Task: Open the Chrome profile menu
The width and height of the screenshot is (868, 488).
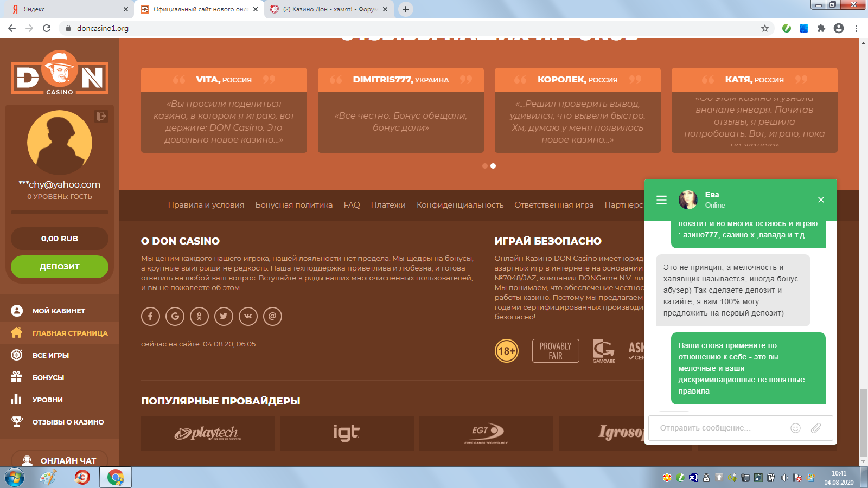Action: 839,28
